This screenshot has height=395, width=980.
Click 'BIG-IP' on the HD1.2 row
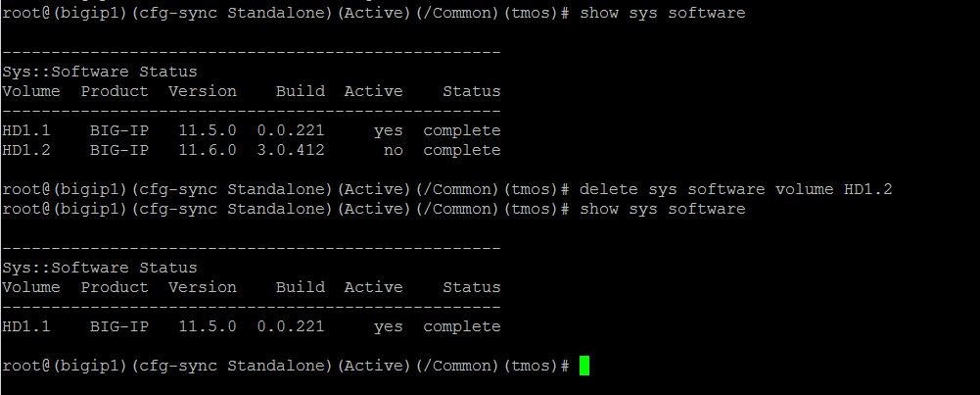tap(118, 150)
